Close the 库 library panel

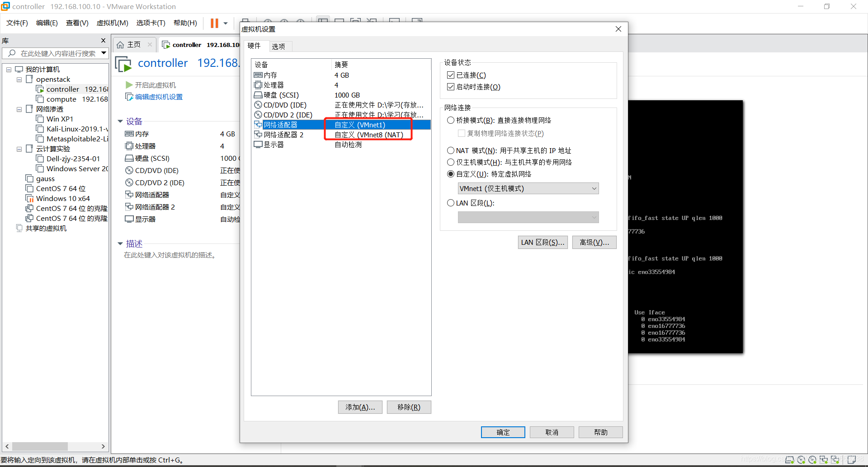point(103,41)
